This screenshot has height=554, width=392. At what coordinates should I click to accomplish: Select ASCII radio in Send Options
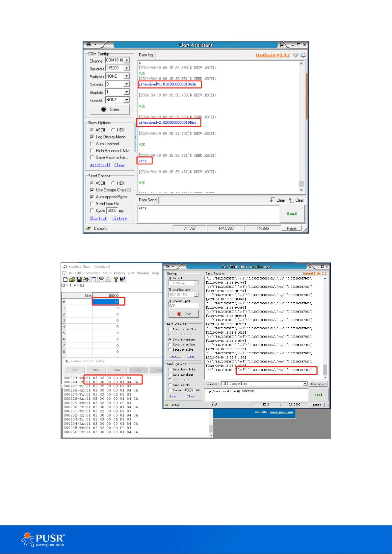[92, 183]
